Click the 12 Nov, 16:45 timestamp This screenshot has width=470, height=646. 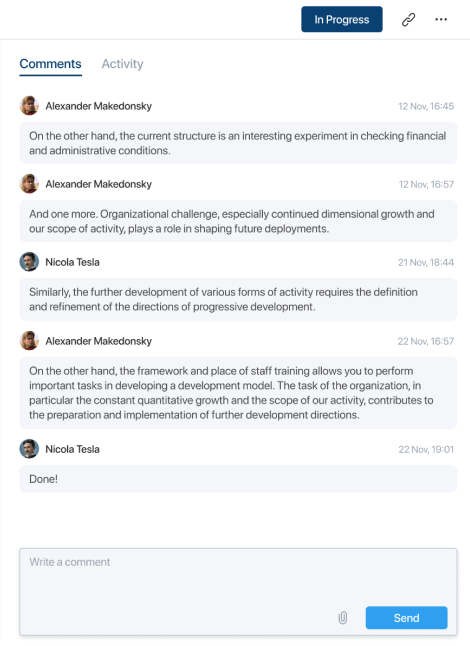coord(426,106)
